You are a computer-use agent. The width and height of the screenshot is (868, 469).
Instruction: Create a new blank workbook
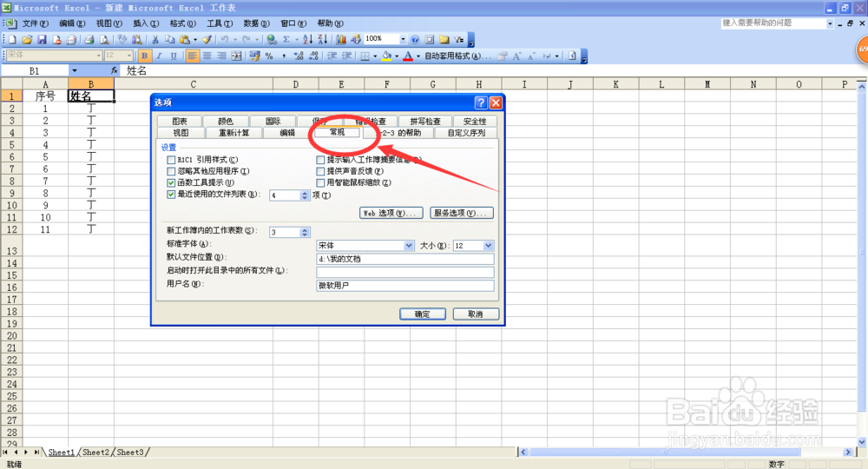coord(11,39)
